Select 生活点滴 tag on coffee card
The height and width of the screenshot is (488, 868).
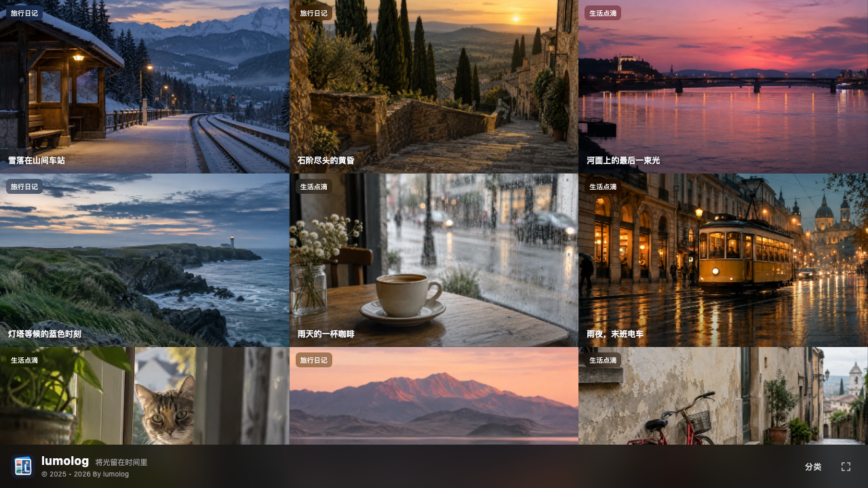314,186
